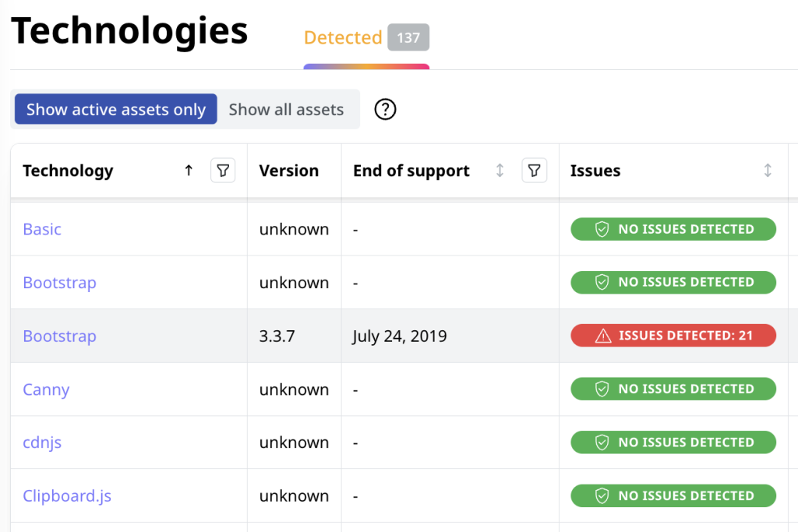Open the Canny technology link
The width and height of the screenshot is (798, 532).
point(46,389)
